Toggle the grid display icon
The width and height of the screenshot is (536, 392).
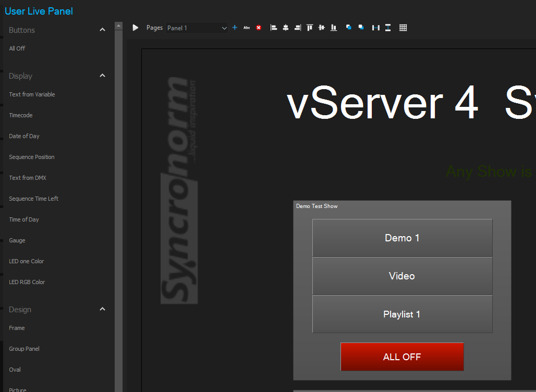[x=403, y=28]
